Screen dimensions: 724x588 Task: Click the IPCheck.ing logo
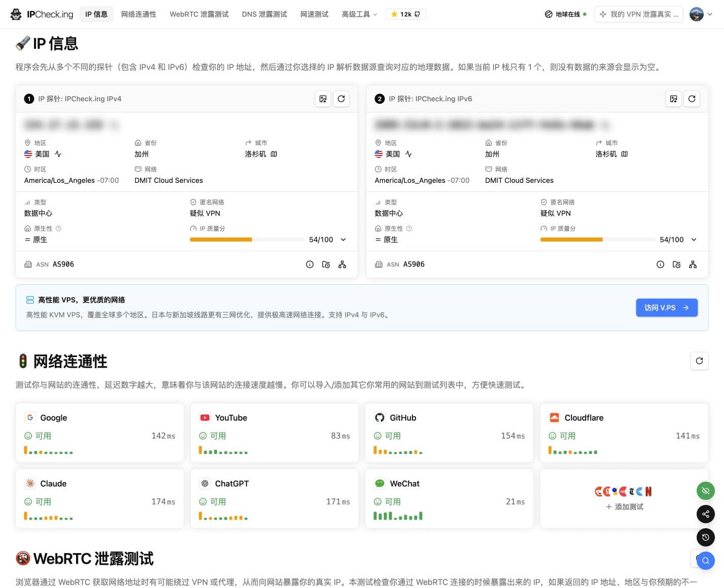click(x=42, y=14)
